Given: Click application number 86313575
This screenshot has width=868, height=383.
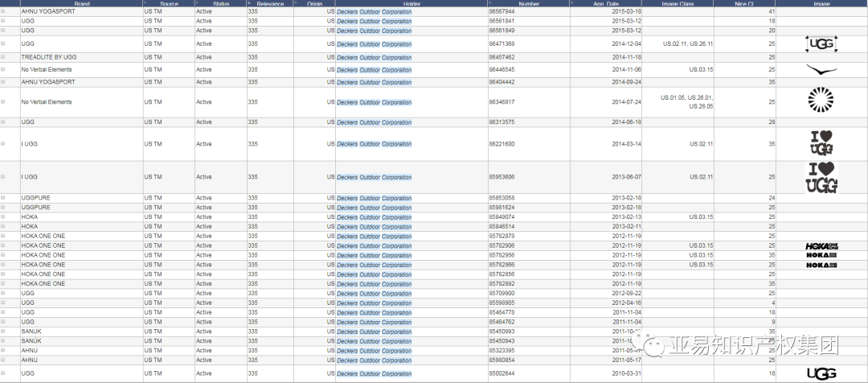Looking at the screenshot, I should click(502, 122).
